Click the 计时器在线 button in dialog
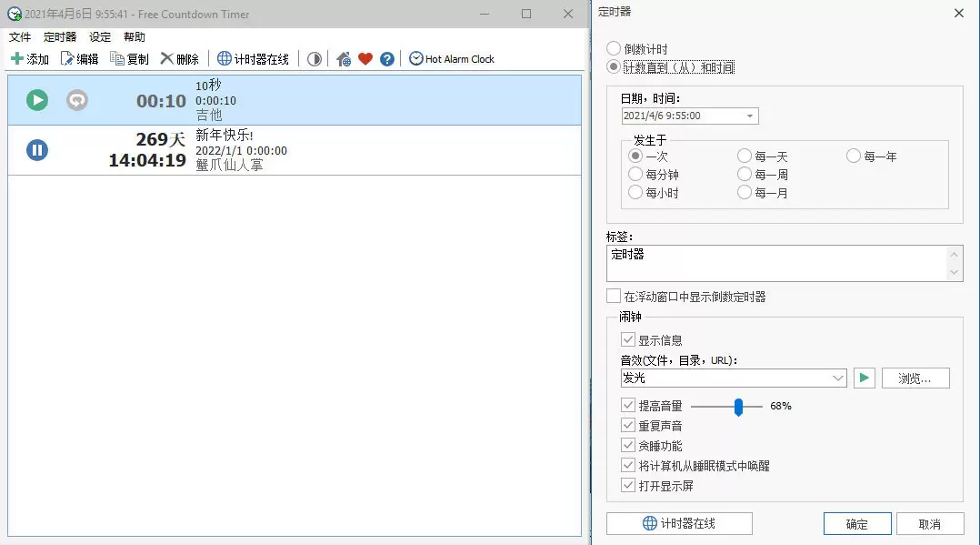The image size is (980, 545). (x=679, y=524)
